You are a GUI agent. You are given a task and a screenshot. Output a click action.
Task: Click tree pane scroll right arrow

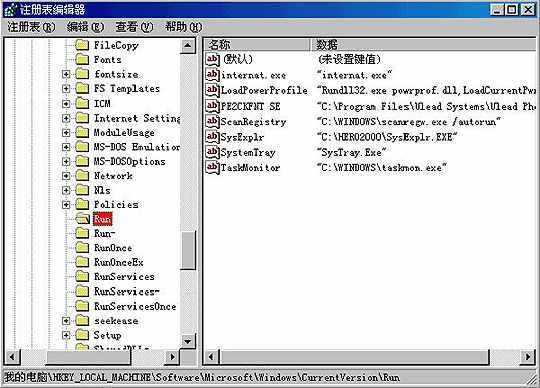[172, 356]
